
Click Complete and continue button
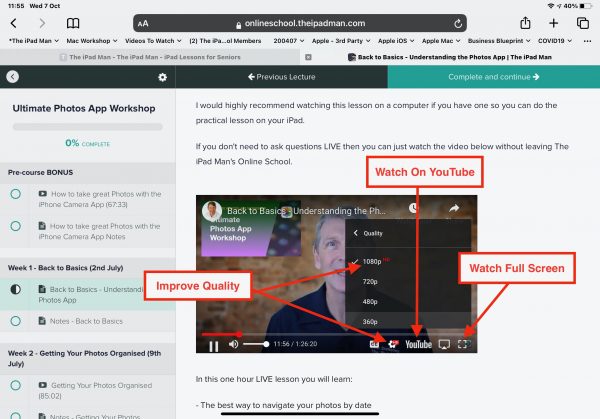click(x=494, y=77)
